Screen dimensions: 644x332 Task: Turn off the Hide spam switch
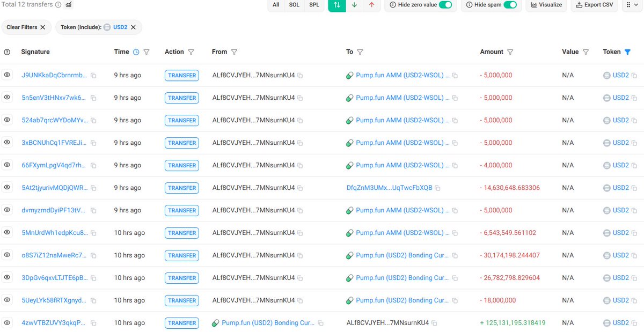tap(510, 5)
